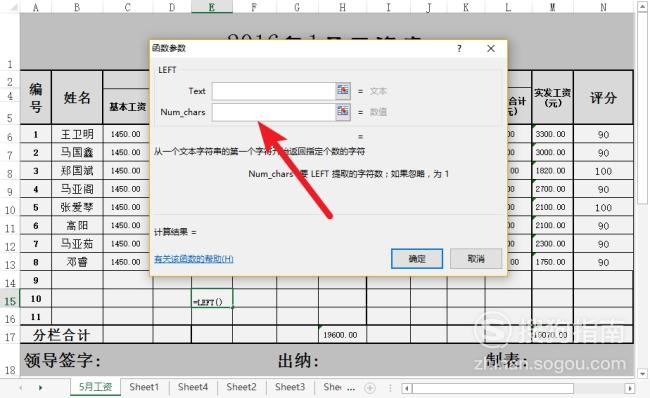The height and width of the screenshot is (398, 650).
Task: Select column A header
Action: [x=36, y=7]
